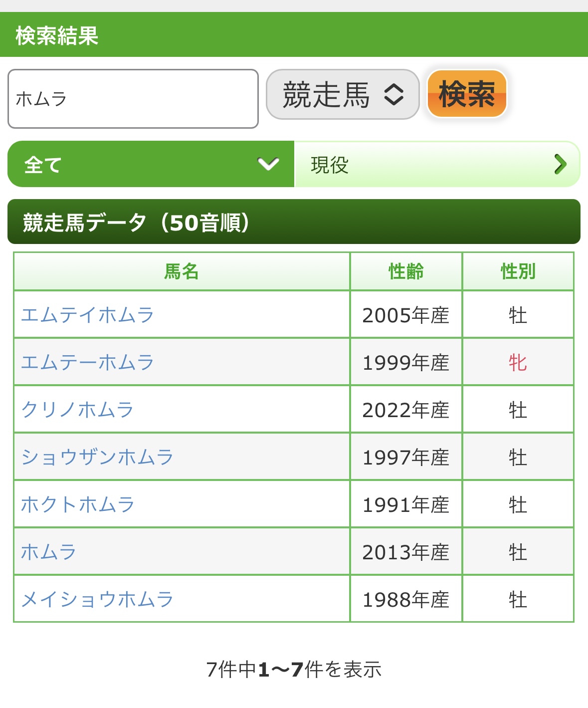Open the ホムラ horse link in the table

[48, 552]
